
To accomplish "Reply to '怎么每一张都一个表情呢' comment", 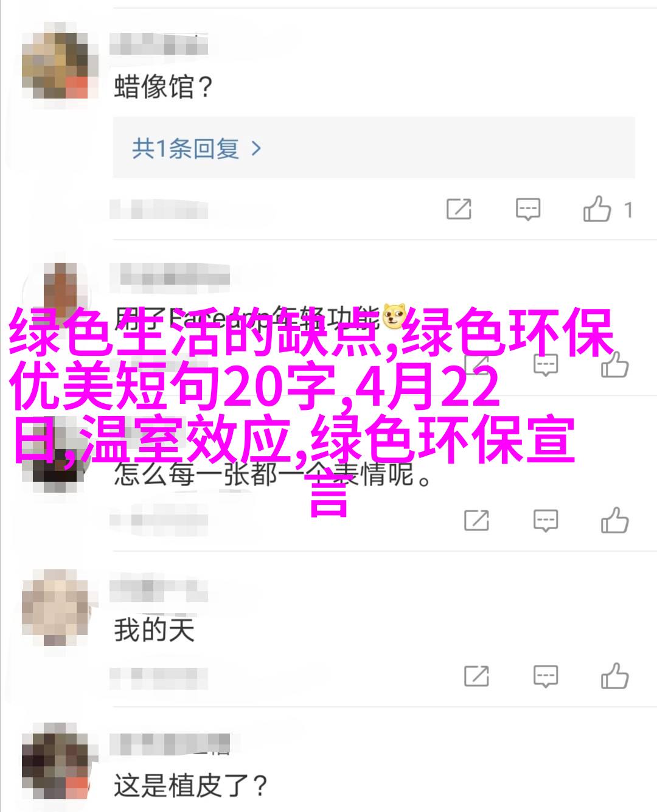I will pos(546,521).
